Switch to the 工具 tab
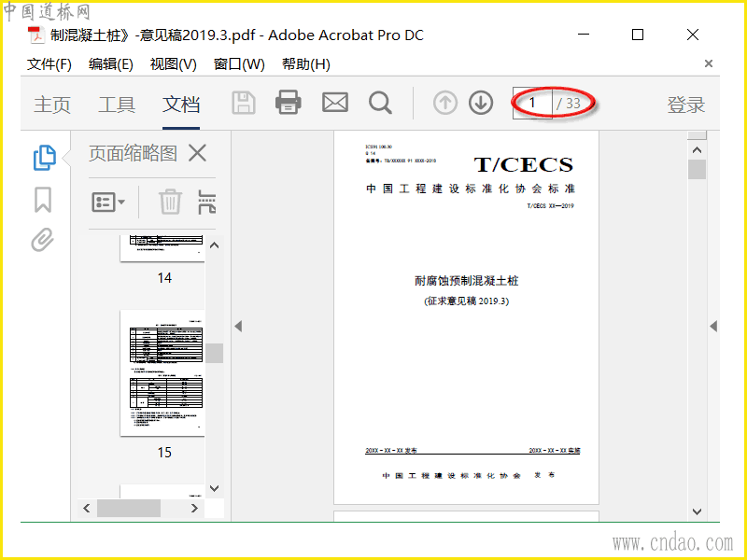This screenshot has width=747, height=560. [x=116, y=105]
